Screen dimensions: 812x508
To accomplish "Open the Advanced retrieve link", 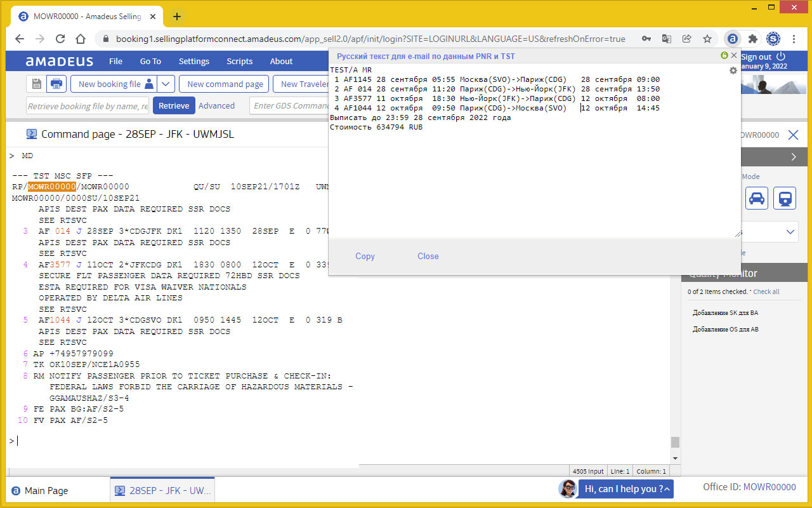I will coord(216,106).
